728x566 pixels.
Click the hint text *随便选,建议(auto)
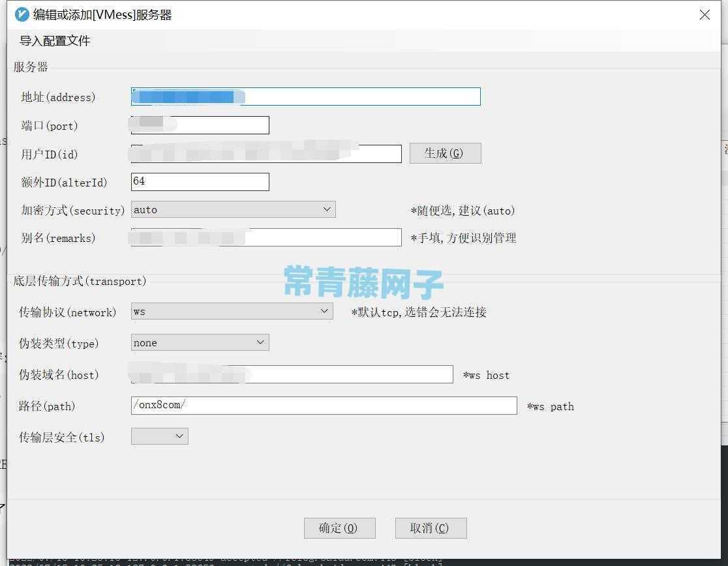463,211
